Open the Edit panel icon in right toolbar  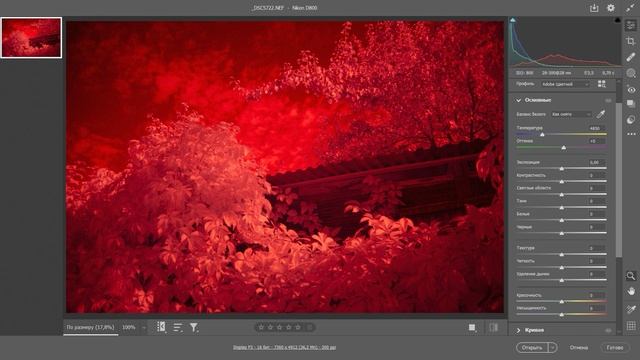pos(631,26)
